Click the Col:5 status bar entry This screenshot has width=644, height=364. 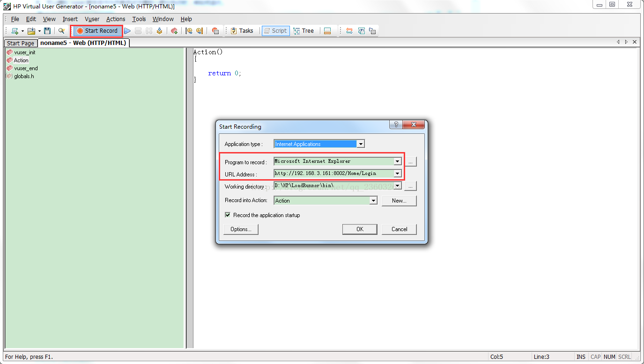498,357
